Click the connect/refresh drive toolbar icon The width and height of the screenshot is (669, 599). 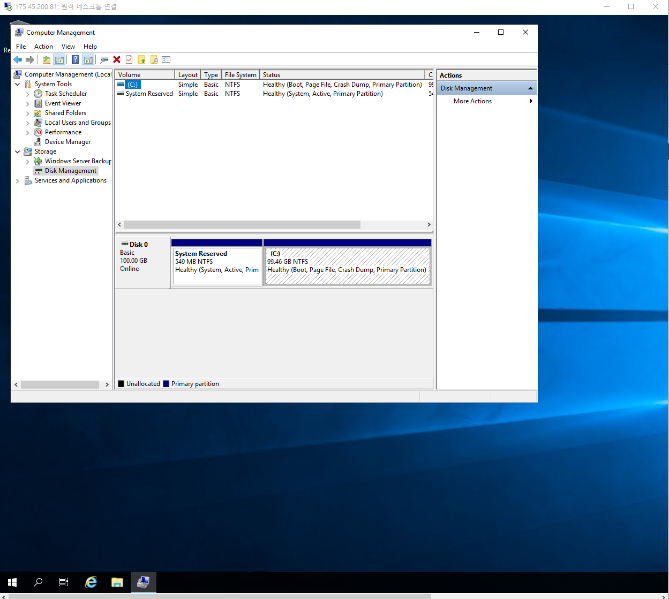(x=104, y=60)
